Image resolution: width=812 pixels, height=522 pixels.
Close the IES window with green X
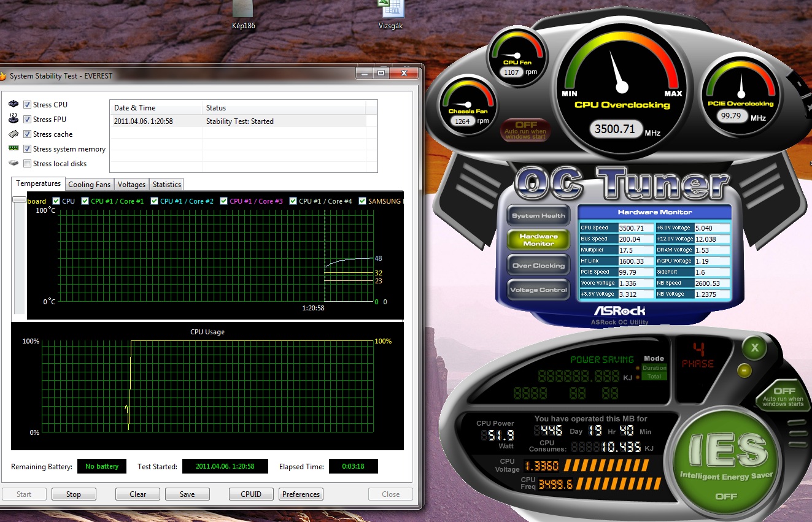point(755,348)
